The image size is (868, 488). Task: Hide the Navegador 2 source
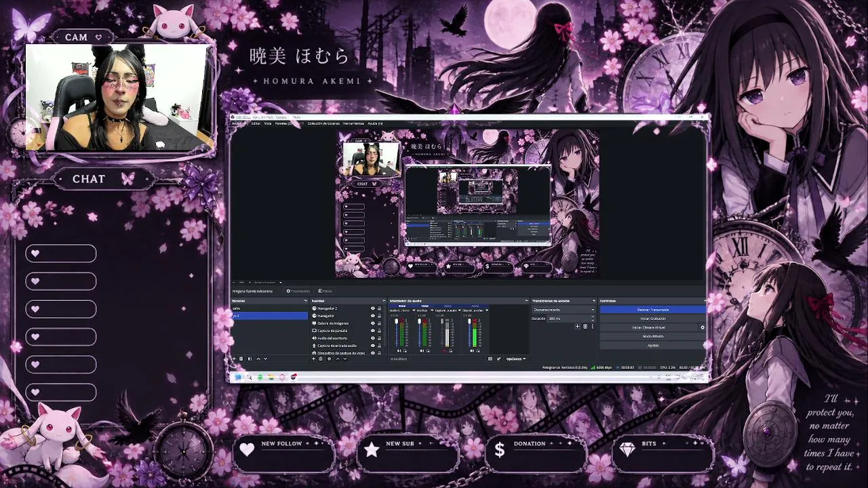(372, 308)
